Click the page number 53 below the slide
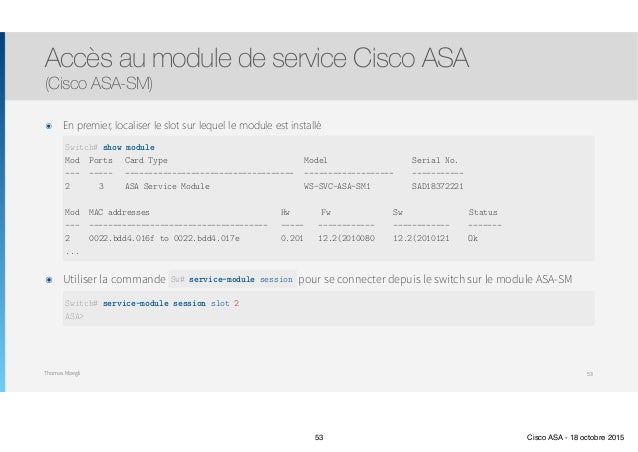This screenshot has width=638, height=452. (319, 437)
